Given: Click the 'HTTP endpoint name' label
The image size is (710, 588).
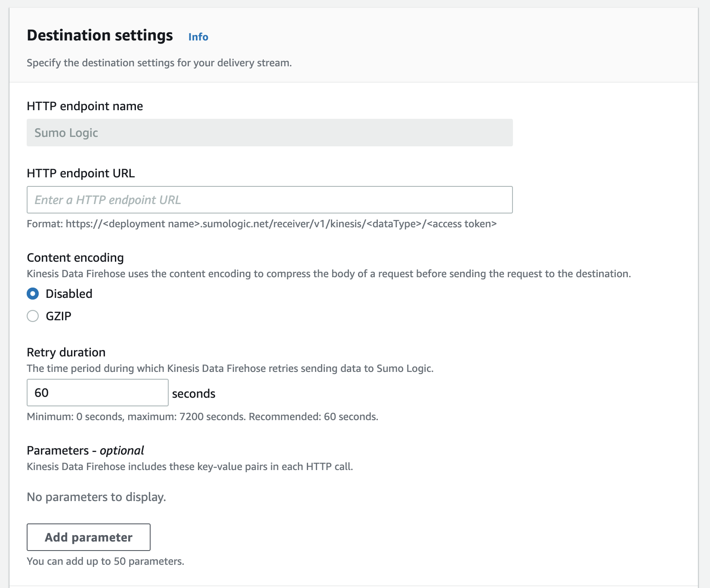Looking at the screenshot, I should (85, 106).
